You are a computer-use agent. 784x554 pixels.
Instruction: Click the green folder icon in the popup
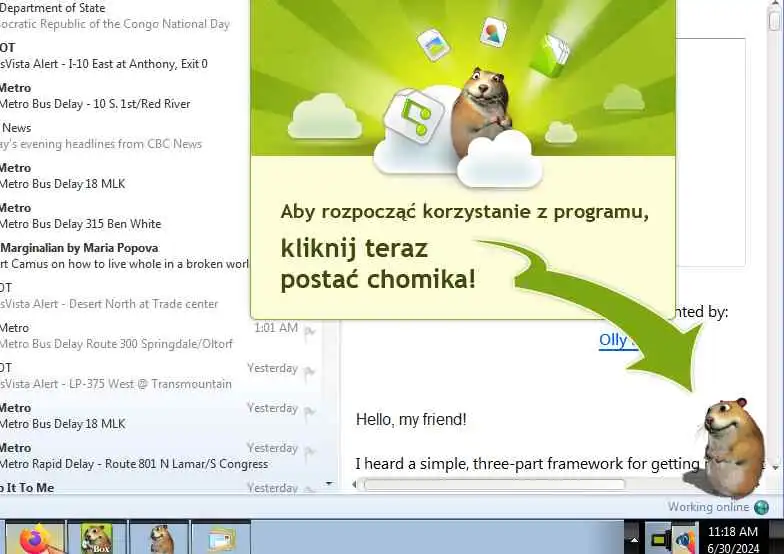coord(549,55)
